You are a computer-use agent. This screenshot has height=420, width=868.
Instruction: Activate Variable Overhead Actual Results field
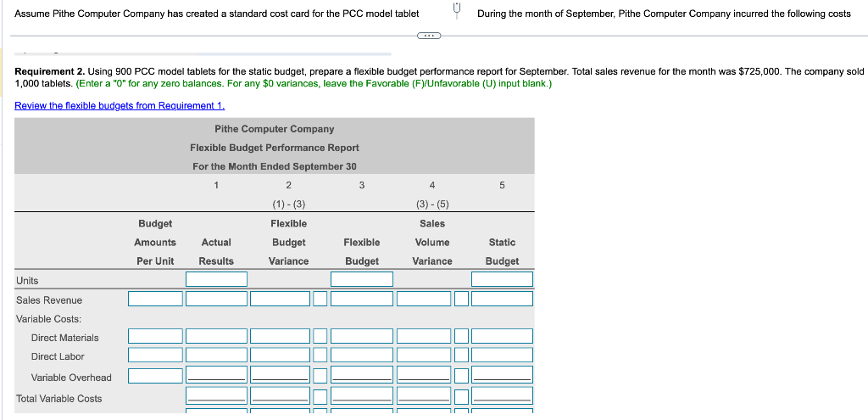(216, 374)
